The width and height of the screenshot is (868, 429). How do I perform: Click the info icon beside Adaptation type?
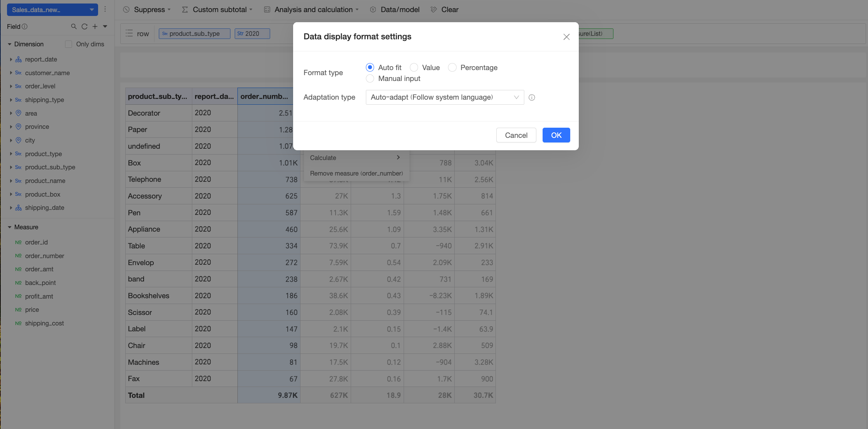click(532, 97)
